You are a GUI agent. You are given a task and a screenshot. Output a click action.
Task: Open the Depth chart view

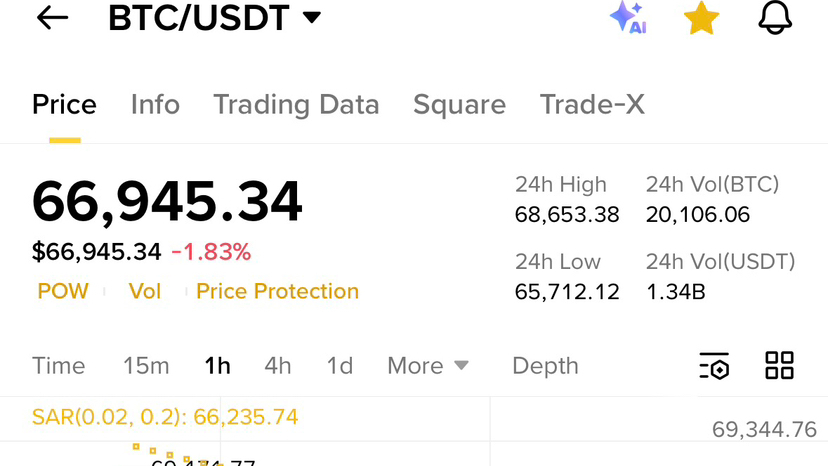(x=545, y=366)
